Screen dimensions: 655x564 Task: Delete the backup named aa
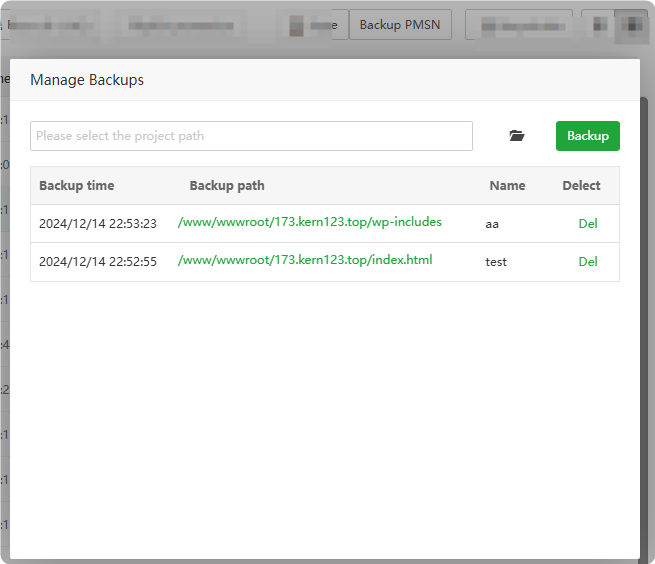(588, 224)
